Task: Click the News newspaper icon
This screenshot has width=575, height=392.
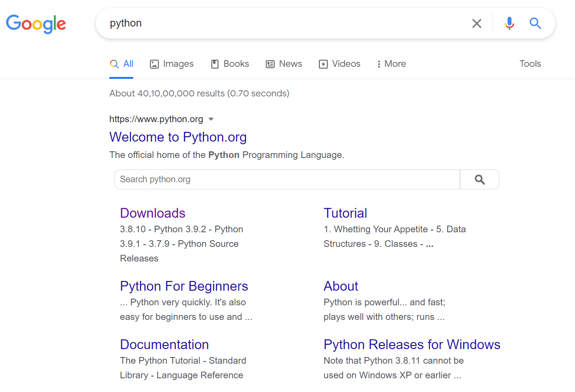Action: tap(270, 64)
